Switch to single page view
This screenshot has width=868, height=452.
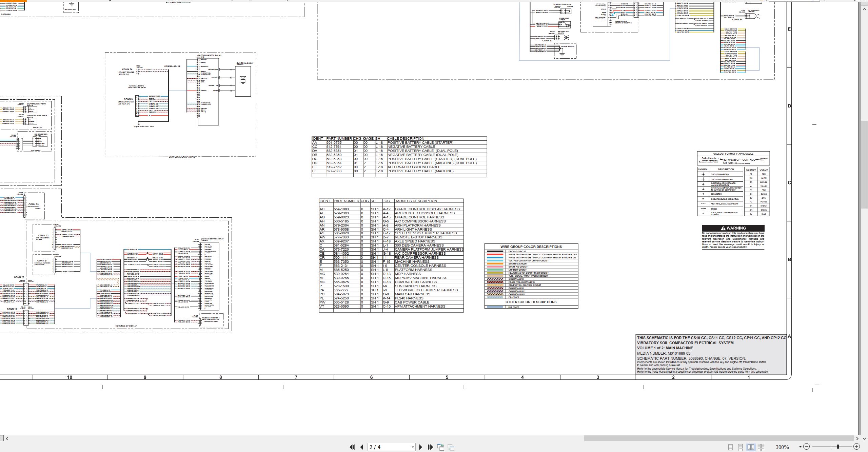[x=731, y=447]
